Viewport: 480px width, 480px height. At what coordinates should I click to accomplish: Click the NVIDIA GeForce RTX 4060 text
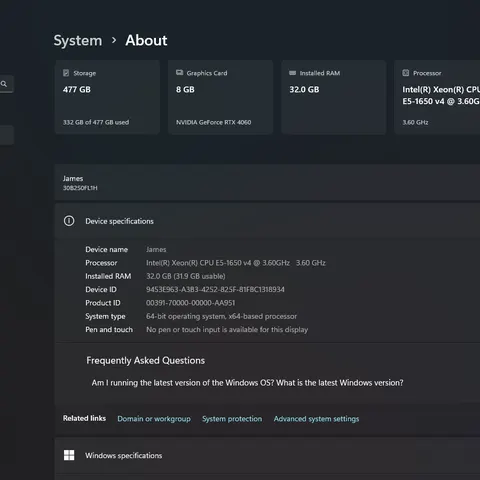click(x=214, y=122)
